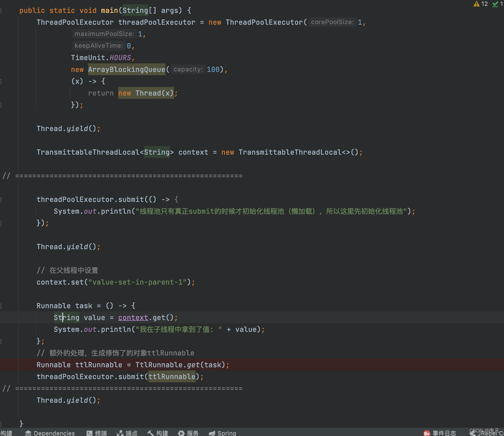504x436 pixels.
Task: Click TimeUnit.HOURS constant
Action: (101, 58)
